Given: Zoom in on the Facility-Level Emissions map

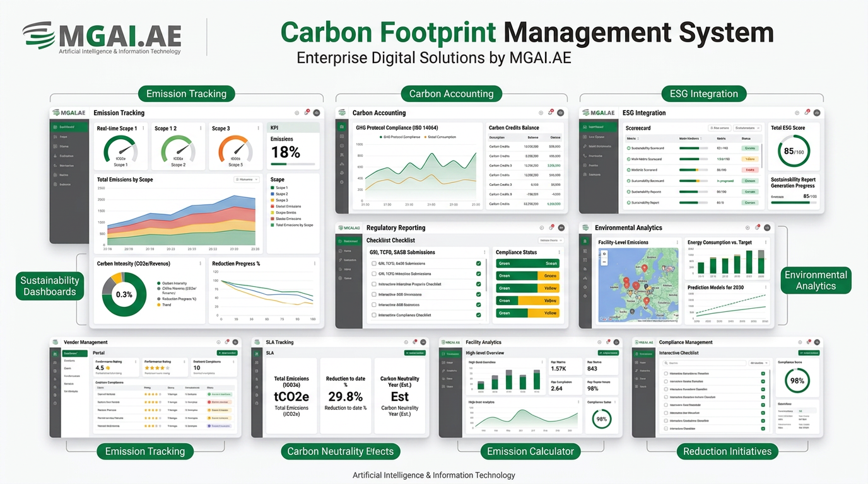Looking at the screenshot, I should (604, 254).
